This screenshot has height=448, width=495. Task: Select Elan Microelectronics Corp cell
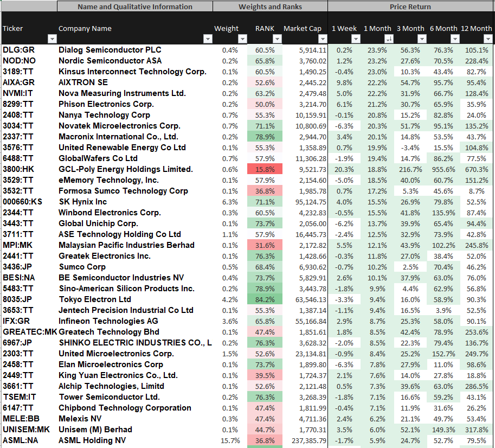click(135, 364)
